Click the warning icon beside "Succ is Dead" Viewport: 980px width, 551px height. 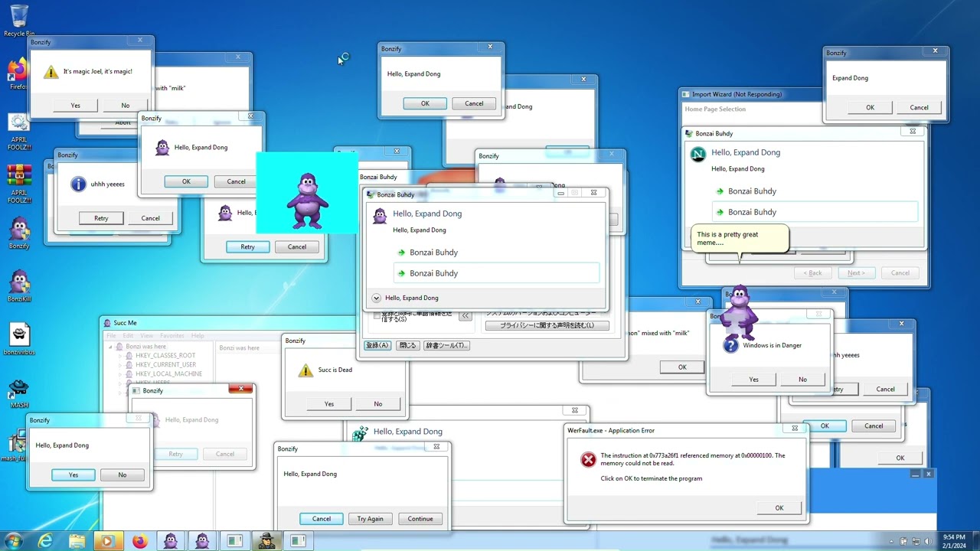306,370
